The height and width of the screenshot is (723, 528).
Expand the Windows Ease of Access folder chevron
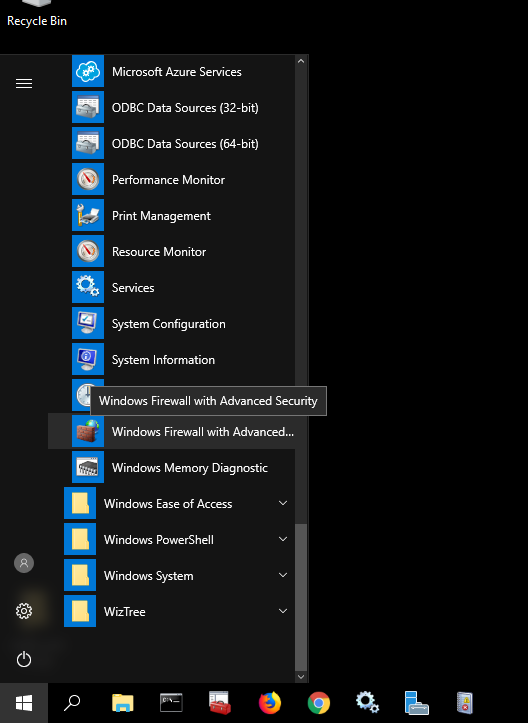283,503
